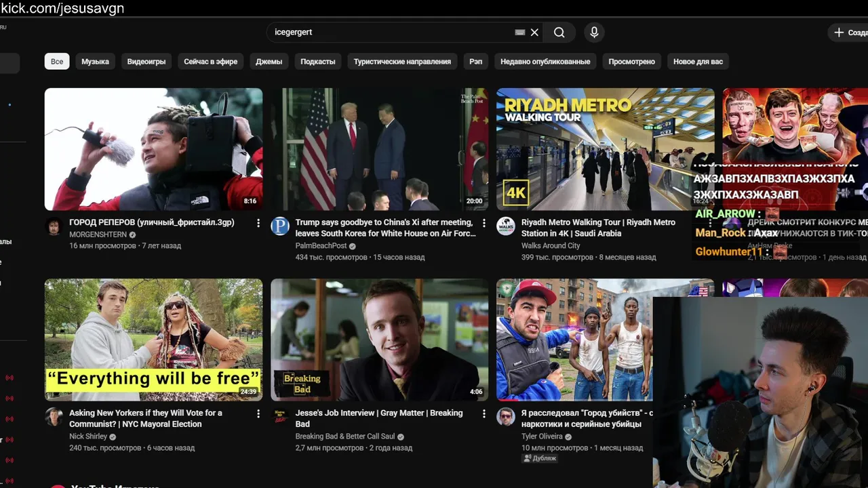The image size is (868, 488).
Task: Select the Просмотрено filter chip
Action: pyautogui.click(x=631, y=61)
